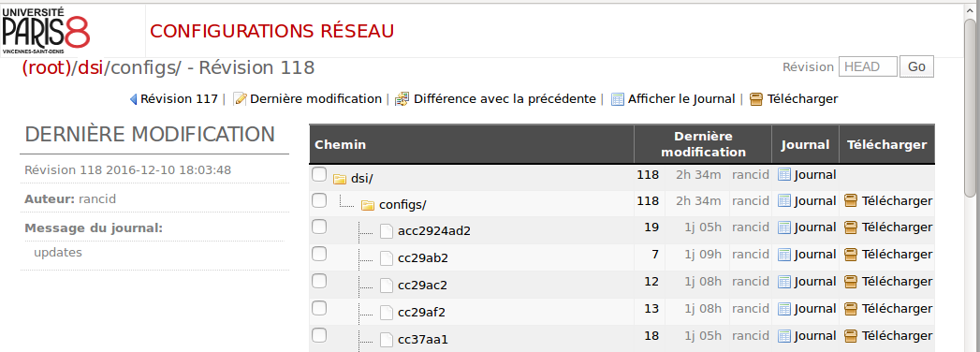
Task: Click the file icon for cc37aa1
Action: (387, 340)
